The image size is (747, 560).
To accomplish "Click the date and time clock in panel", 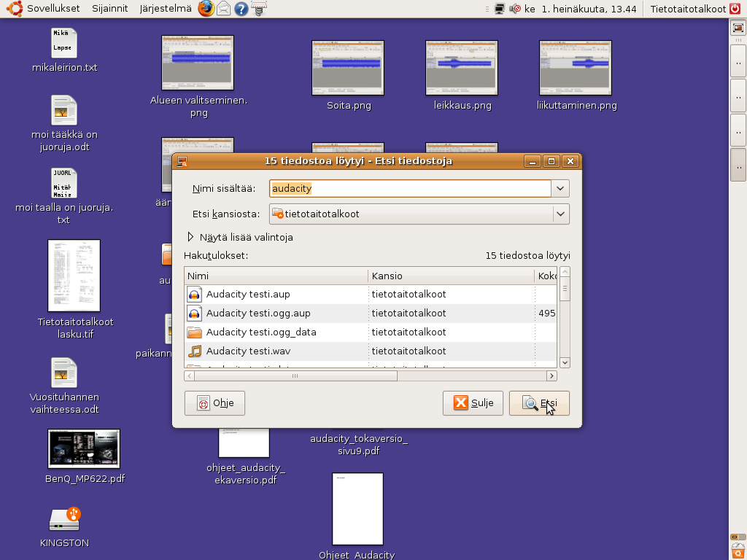I will click(x=581, y=9).
